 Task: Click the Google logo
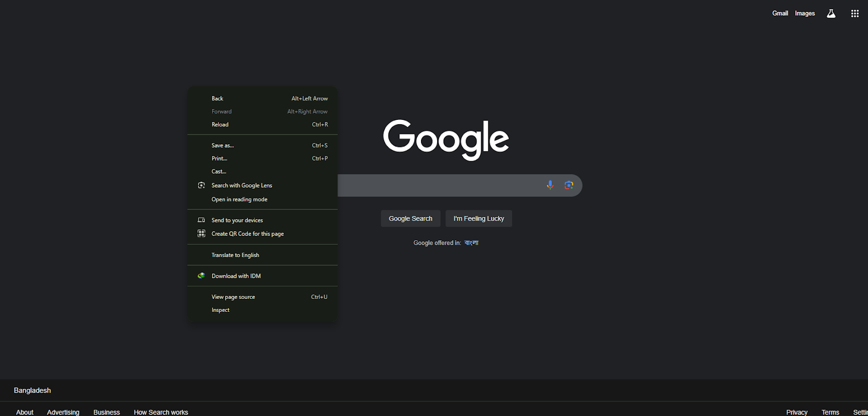(446, 139)
